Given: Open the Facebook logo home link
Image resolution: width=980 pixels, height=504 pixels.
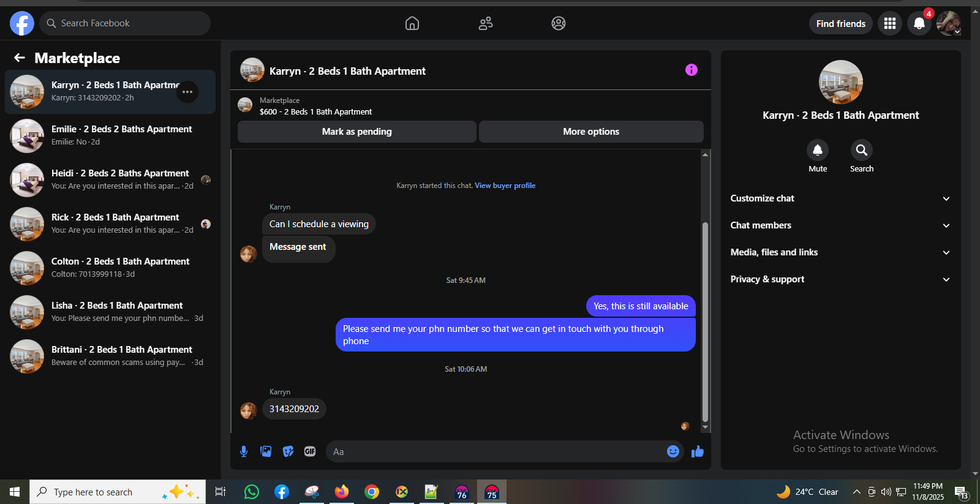Looking at the screenshot, I should [x=22, y=23].
